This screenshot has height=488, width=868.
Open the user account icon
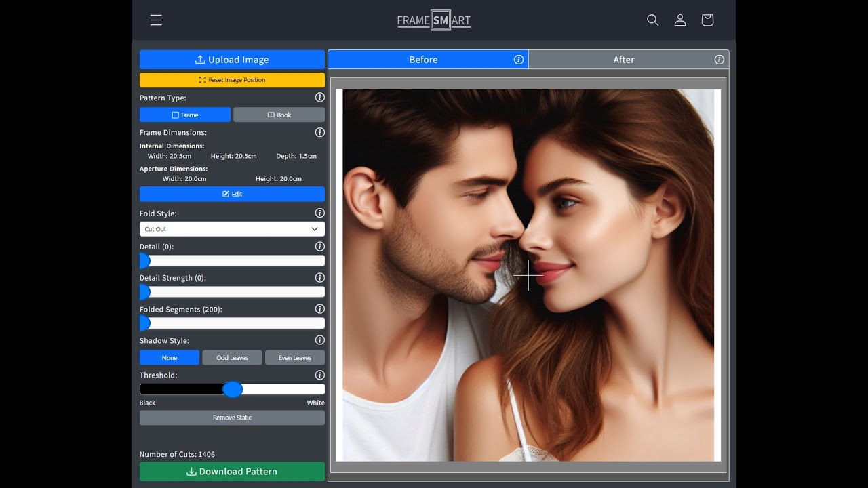(x=680, y=20)
